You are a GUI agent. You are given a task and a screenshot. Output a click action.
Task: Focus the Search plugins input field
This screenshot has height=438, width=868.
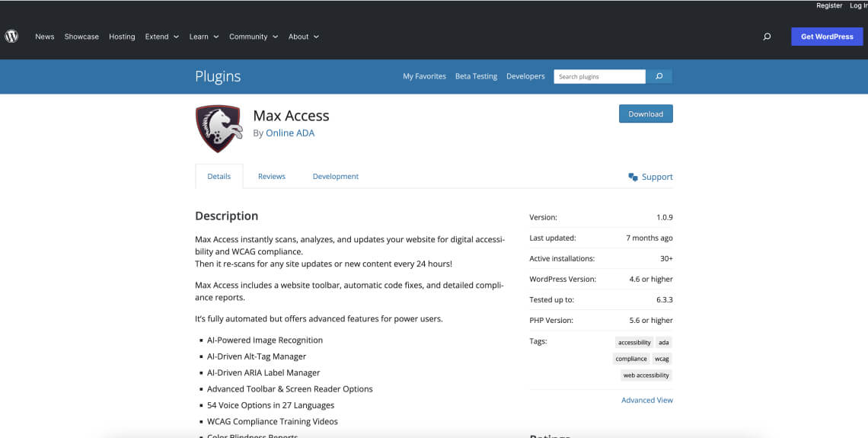click(x=600, y=76)
